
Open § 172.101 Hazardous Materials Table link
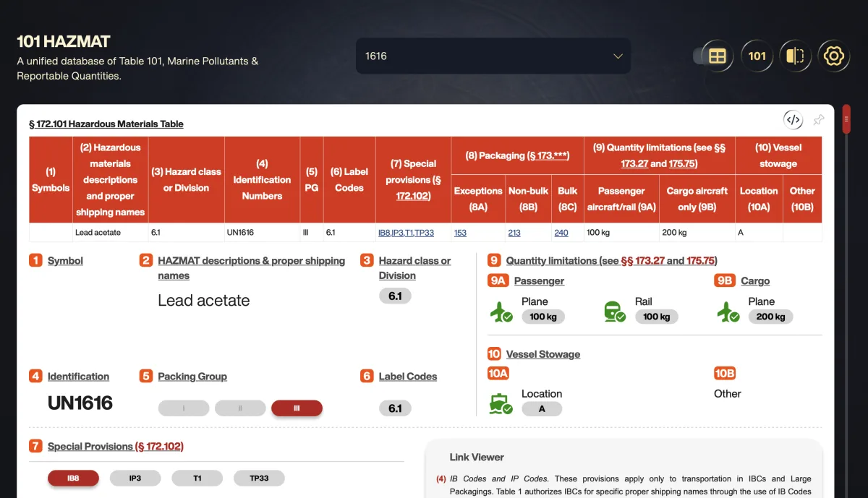(x=106, y=124)
